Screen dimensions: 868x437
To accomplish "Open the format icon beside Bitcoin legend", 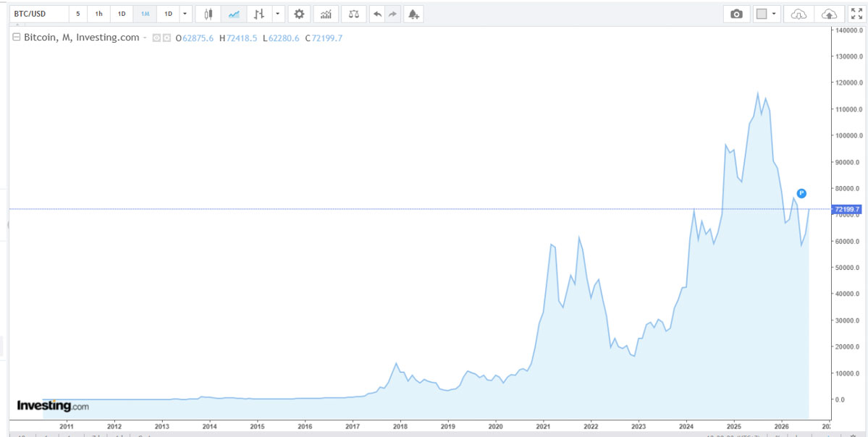I will pyautogui.click(x=166, y=38).
